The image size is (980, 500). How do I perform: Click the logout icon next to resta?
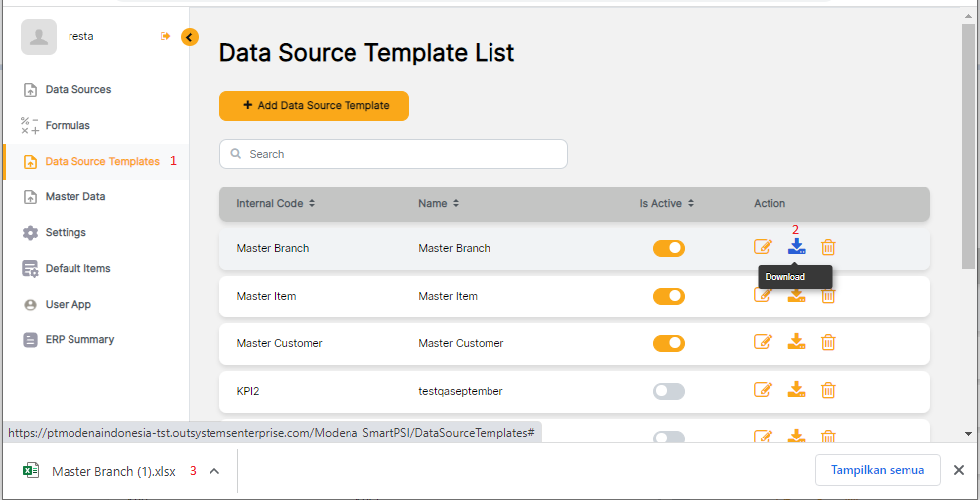(165, 36)
